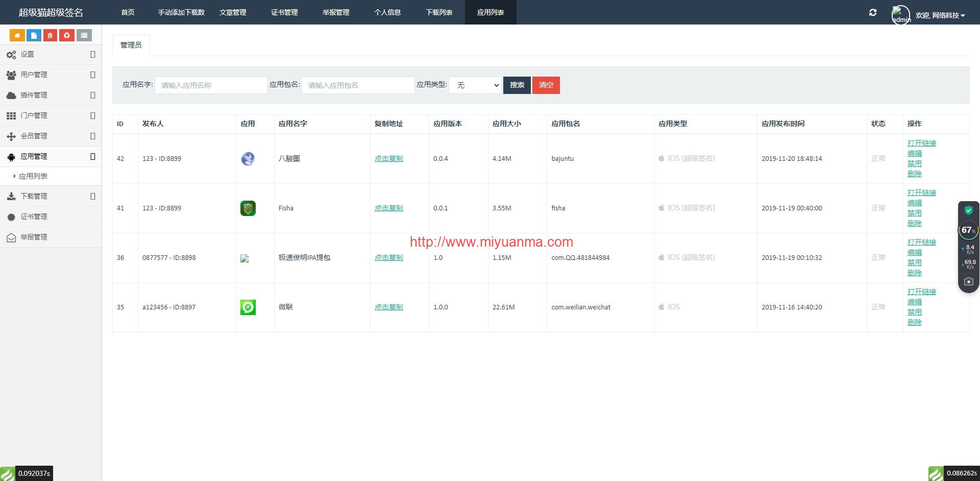Expand the 门户管理 sidebar menu
Screen dimensions: 980x481
tap(51, 116)
